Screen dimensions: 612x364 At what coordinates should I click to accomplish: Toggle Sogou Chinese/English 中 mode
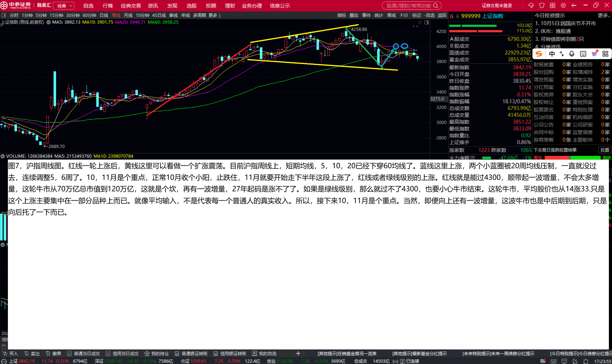552,54
